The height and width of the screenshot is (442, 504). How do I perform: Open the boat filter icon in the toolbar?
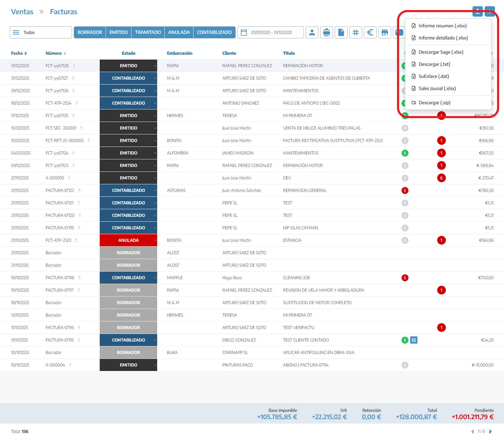[x=326, y=33]
